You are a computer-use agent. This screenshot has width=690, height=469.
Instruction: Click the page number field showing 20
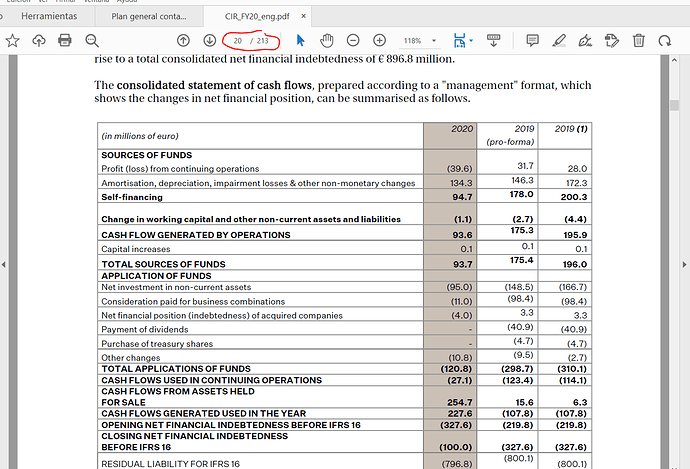[x=238, y=41]
